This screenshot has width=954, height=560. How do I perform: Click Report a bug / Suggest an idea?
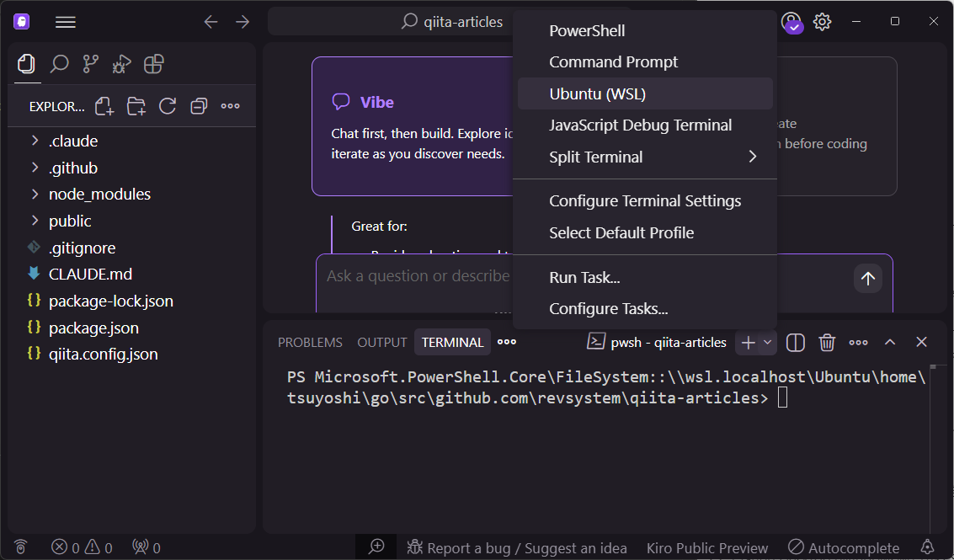coord(517,548)
